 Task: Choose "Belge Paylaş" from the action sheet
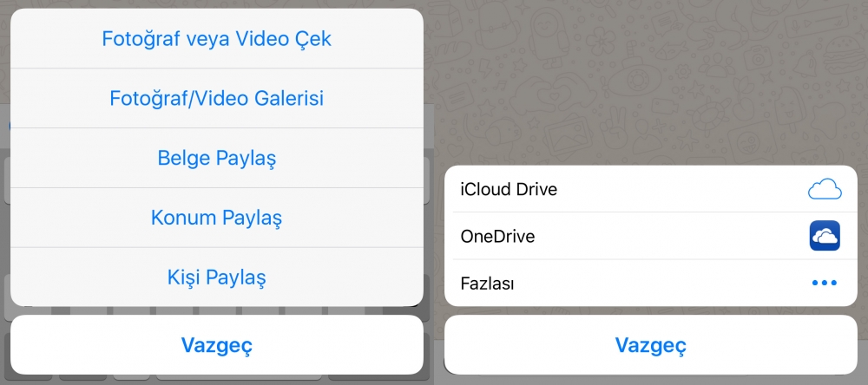(x=216, y=159)
